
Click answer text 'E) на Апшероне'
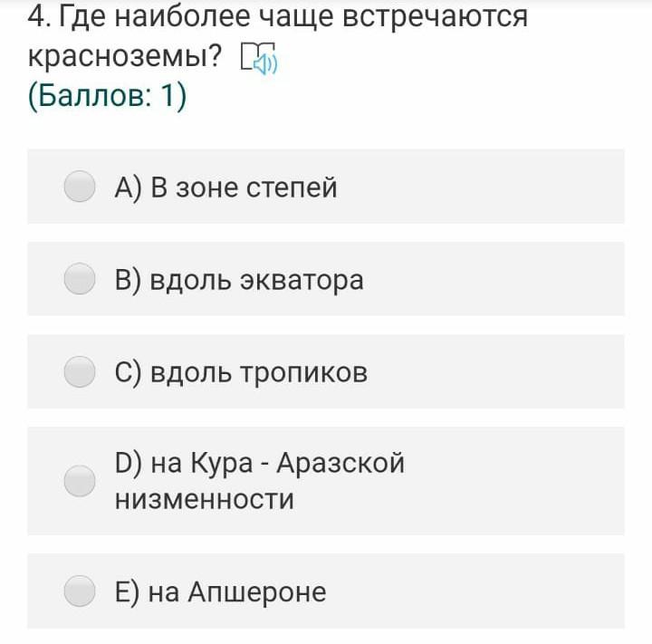220,591
